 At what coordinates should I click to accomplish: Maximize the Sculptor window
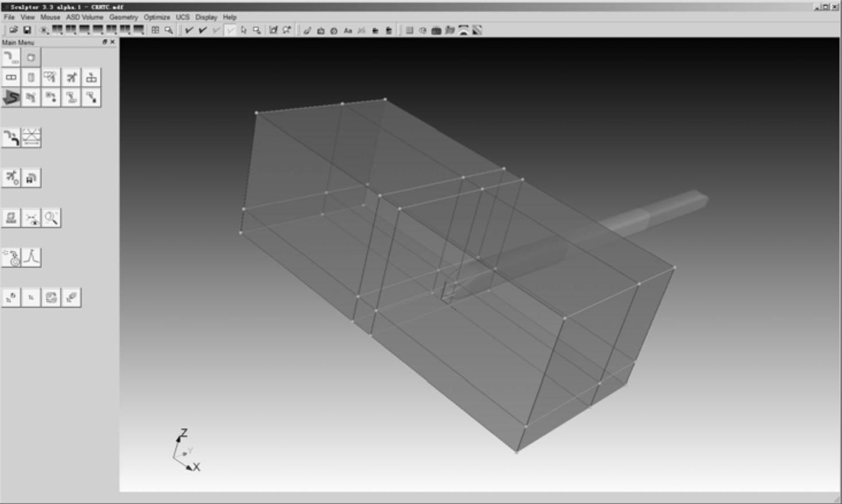(826, 6)
